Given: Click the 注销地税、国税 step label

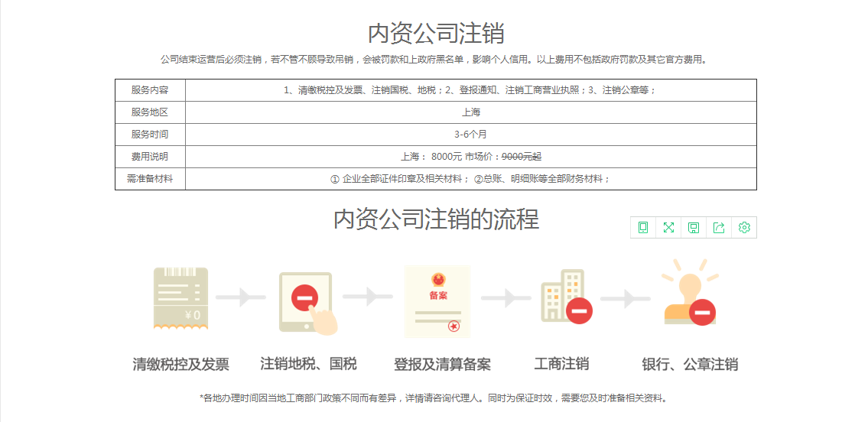Looking at the screenshot, I should click(x=308, y=363).
